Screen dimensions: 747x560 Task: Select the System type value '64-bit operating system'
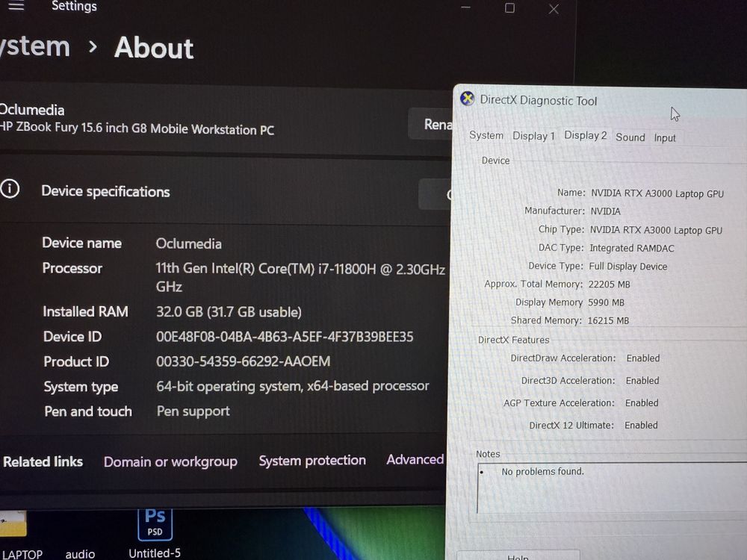coord(229,386)
